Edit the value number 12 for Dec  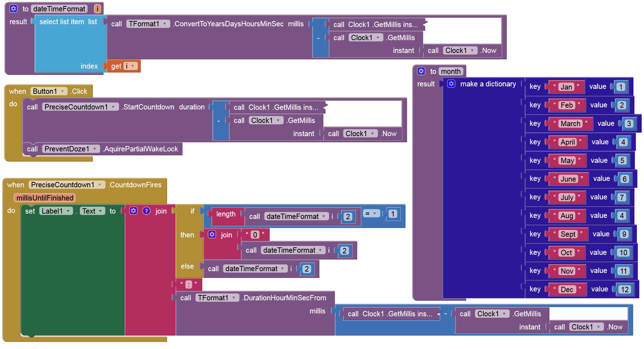624,289
